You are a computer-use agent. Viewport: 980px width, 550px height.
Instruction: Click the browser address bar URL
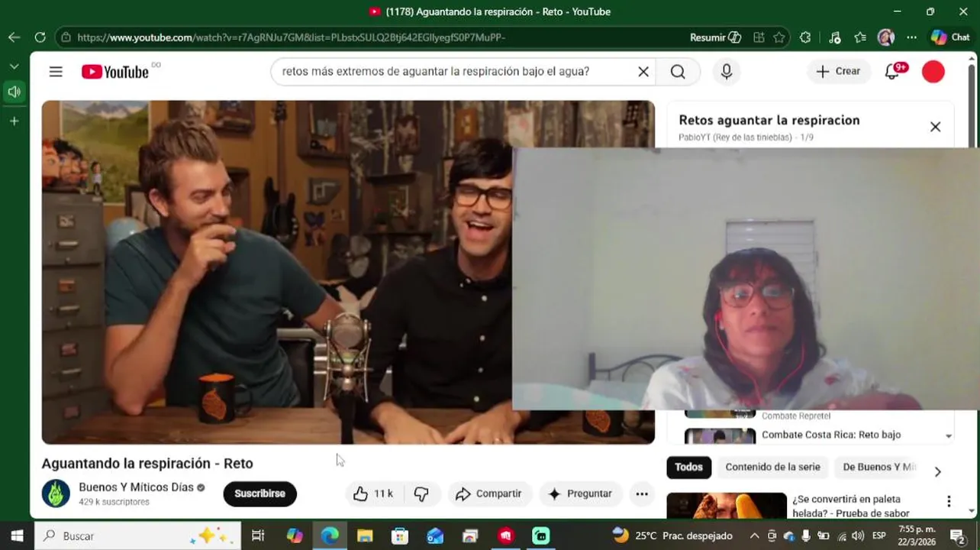click(x=291, y=37)
